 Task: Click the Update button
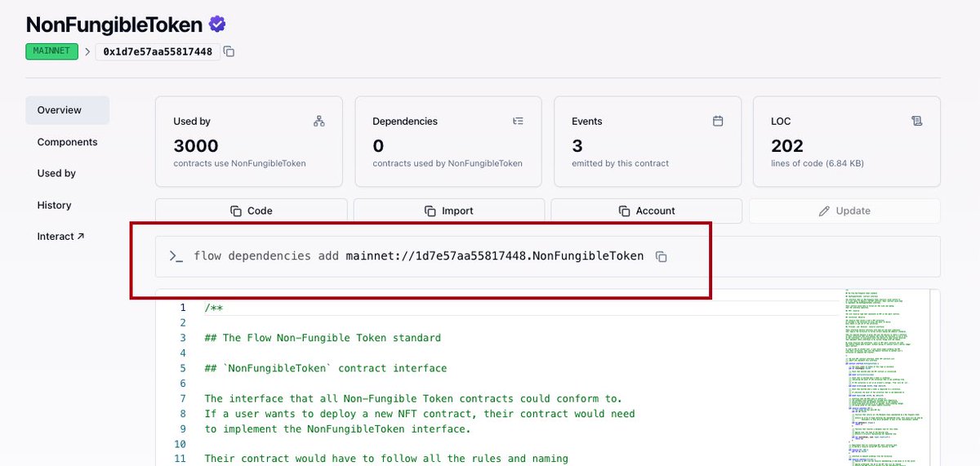[x=844, y=211]
